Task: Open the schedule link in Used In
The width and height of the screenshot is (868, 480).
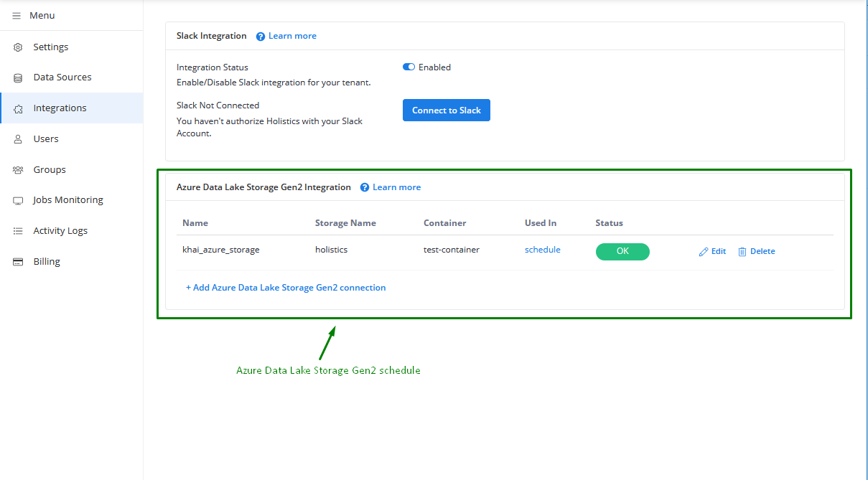Action: click(543, 250)
